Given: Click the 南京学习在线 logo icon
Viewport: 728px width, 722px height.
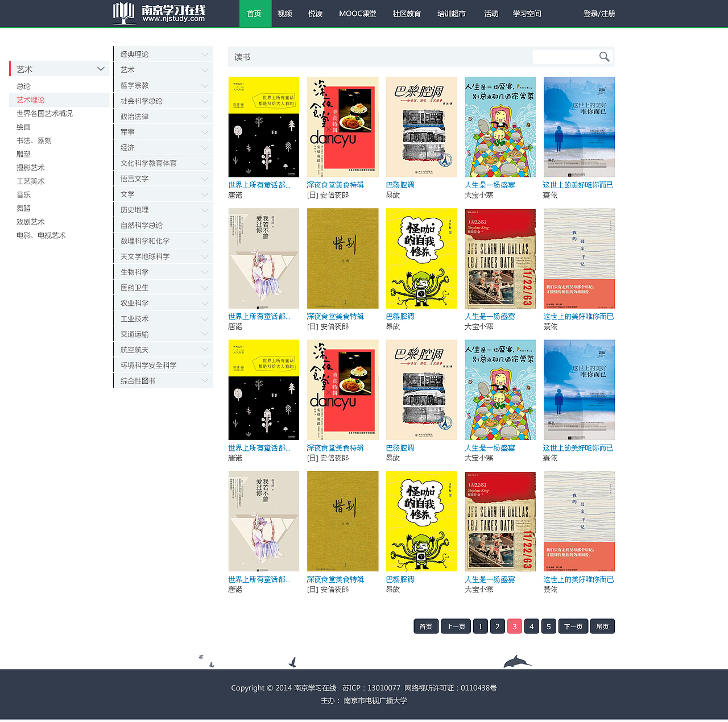Looking at the screenshot, I should [x=122, y=13].
